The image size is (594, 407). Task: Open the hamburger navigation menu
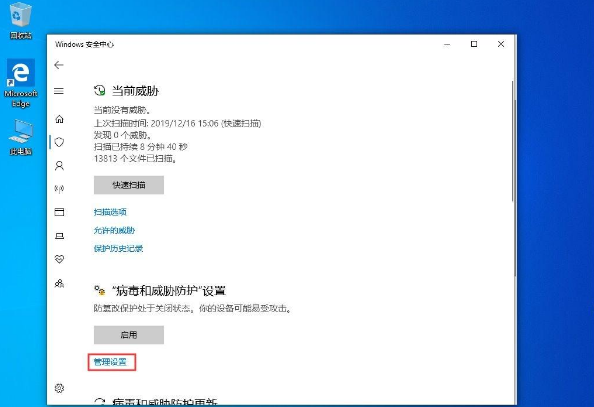pos(59,91)
